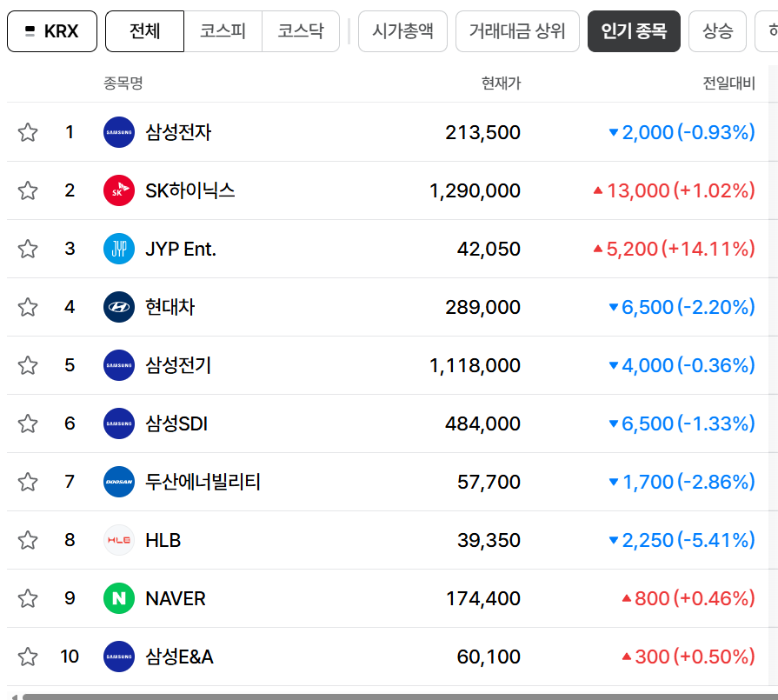Favorite SK하이닉스 with its star icon
778x700 pixels.
[28, 190]
